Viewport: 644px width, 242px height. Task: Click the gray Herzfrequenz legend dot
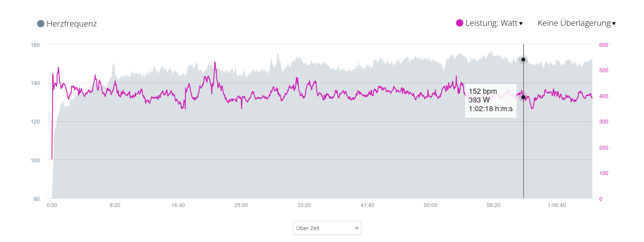tap(41, 24)
